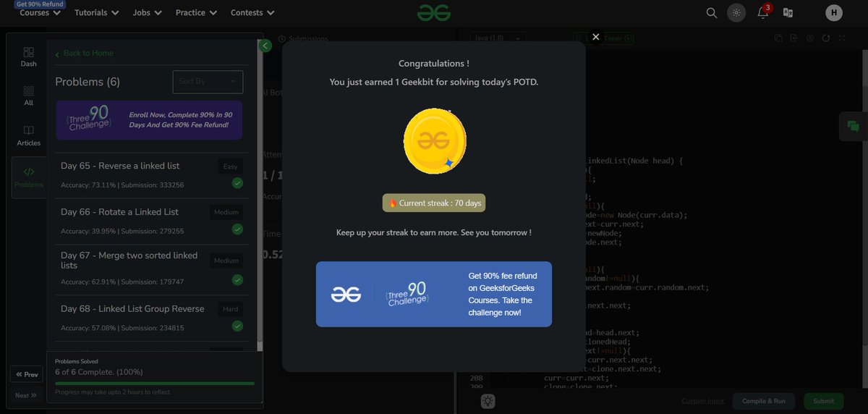
Task: Toggle the light/dark theme sun icon
Action: point(736,12)
